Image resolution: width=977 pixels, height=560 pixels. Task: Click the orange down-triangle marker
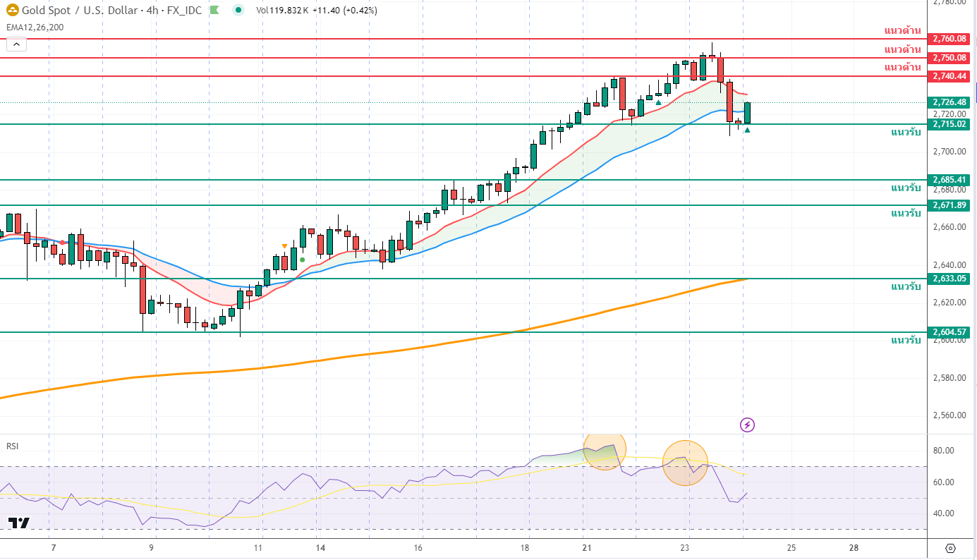tap(284, 246)
